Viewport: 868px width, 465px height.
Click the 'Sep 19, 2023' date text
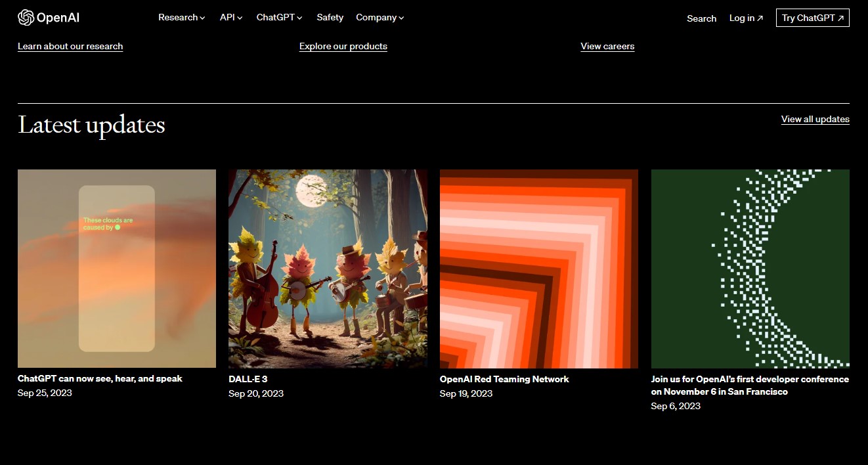coord(466,393)
